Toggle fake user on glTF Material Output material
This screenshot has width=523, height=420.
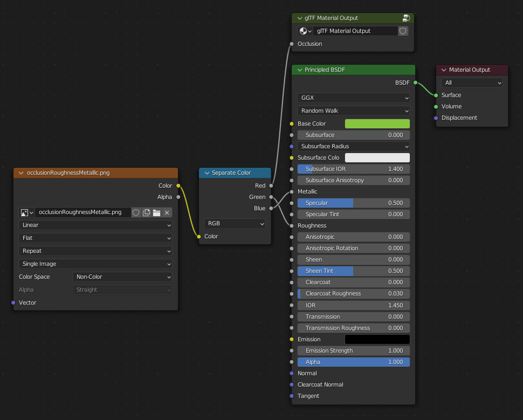coord(403,31)
